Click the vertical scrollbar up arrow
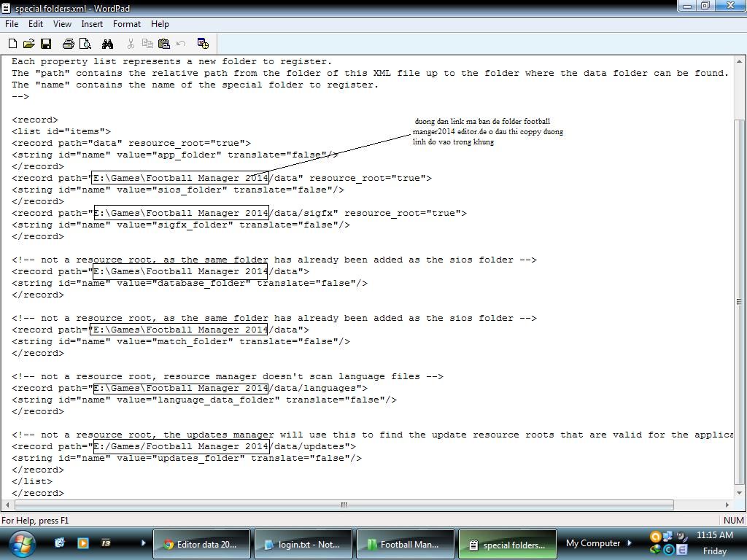The image size is (747, 560). click(x=739, y=61)
